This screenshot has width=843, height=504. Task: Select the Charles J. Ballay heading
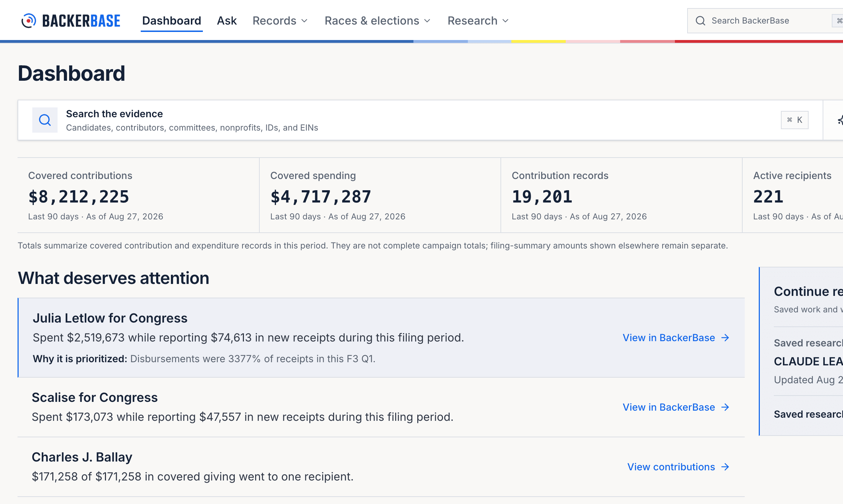pos(82,457)
